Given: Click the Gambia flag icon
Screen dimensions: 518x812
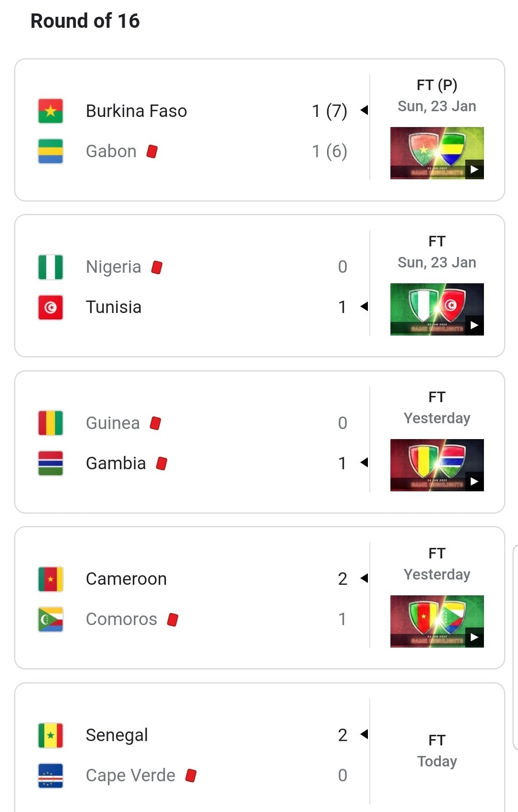Looking at the screenshot, I should coord(50,464).
